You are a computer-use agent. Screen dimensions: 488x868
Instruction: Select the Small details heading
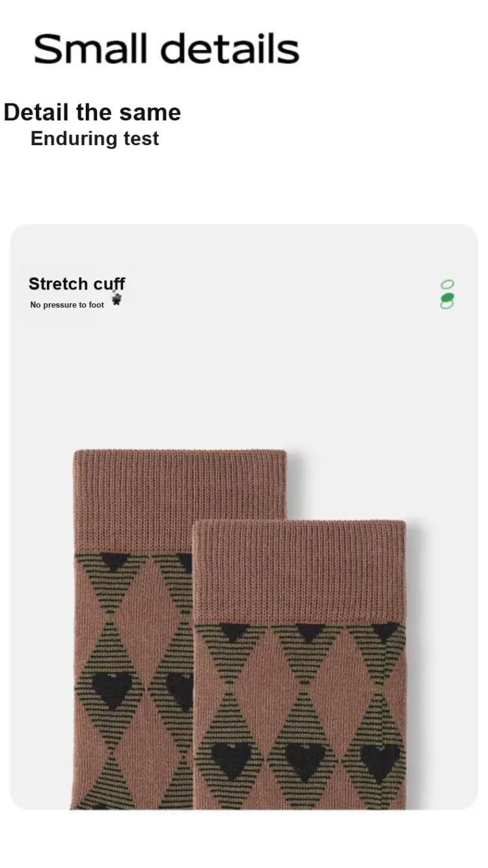click(x=167, y=49)
